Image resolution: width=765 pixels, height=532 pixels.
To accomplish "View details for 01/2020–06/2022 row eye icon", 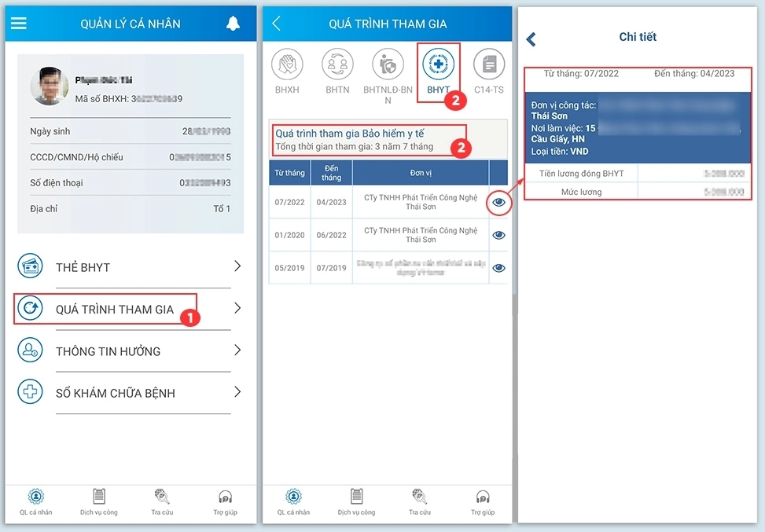I will click(498, 235).
